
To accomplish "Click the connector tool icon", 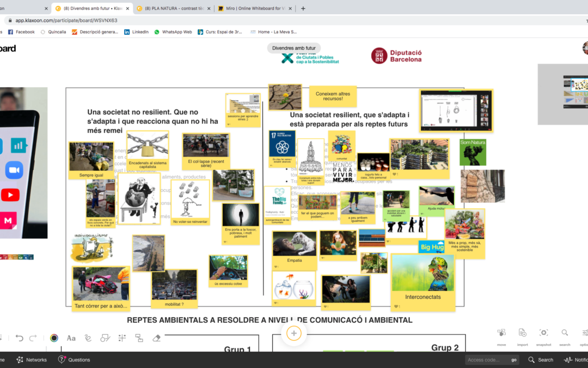I will point(139,338).
